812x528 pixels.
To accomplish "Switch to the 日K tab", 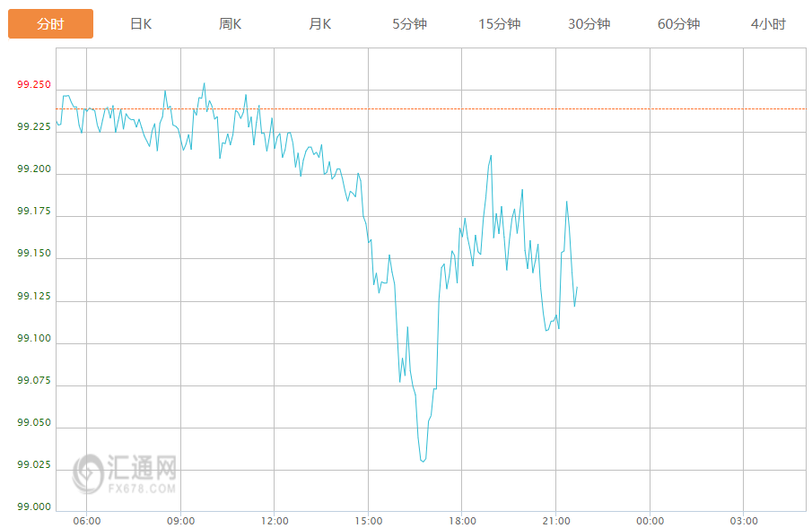I will pyautogui.click(x=141, y=24).
